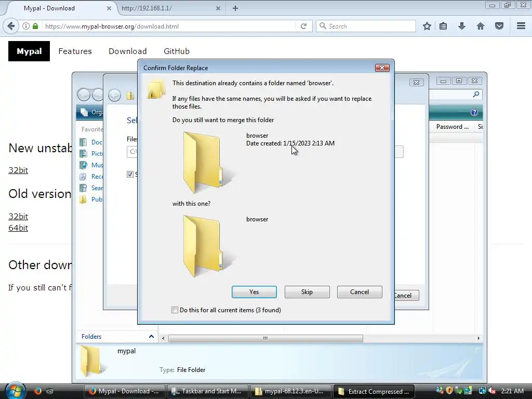Screen dimensions: 532x399
Task: Open Pictures in Explorer Favorites
Action: (x=91, y=154)
